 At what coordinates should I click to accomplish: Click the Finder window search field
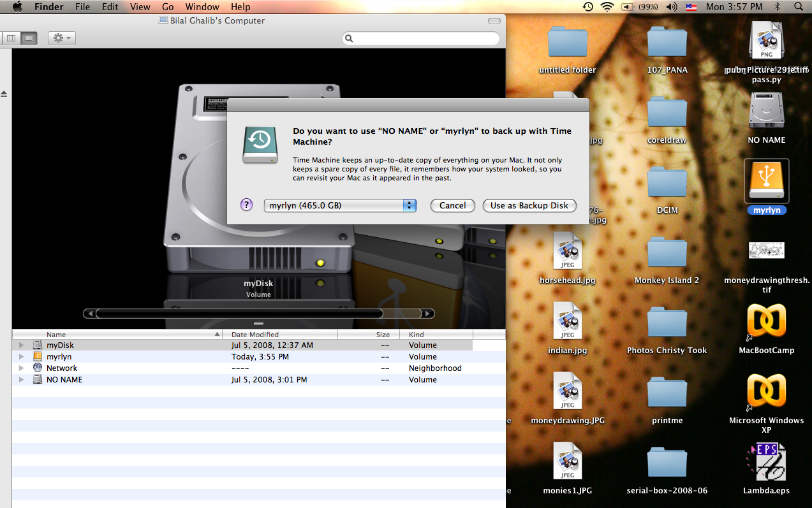[421, 38]
